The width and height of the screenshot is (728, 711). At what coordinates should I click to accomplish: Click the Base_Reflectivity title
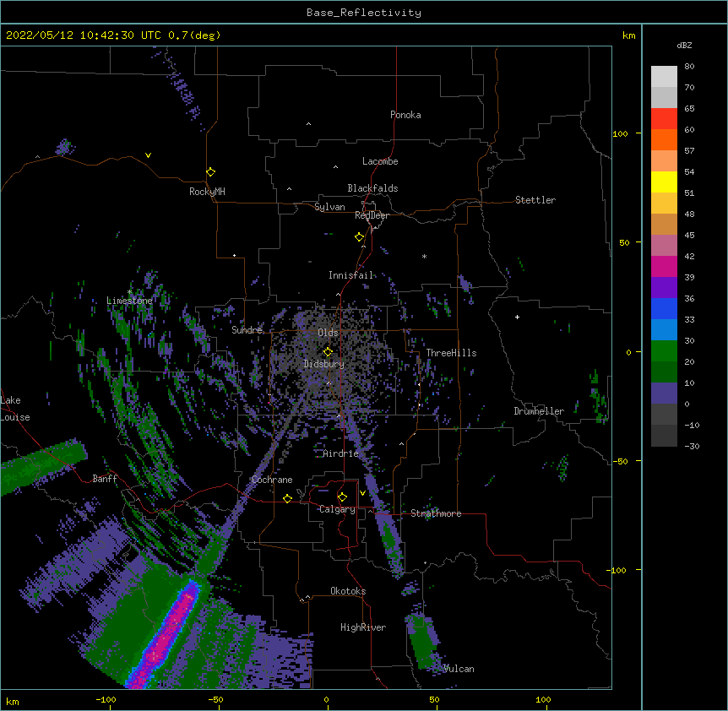[x=364, y=13]
